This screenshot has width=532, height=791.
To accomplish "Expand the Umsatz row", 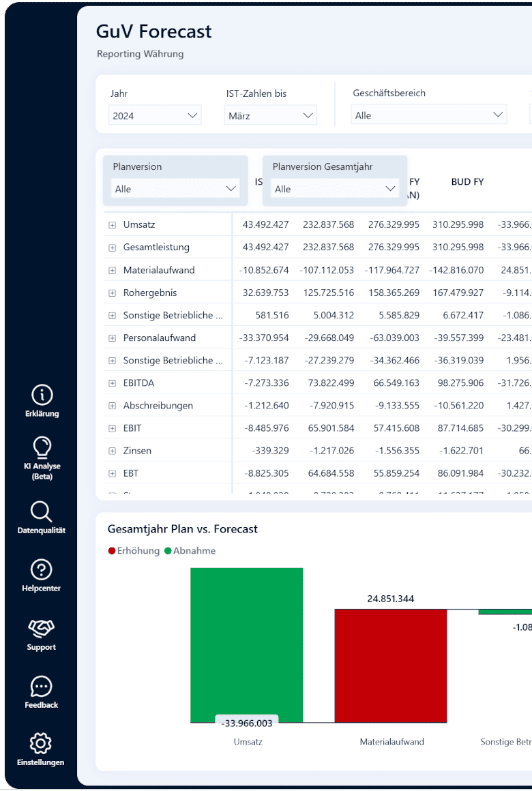I will point(112,225).
